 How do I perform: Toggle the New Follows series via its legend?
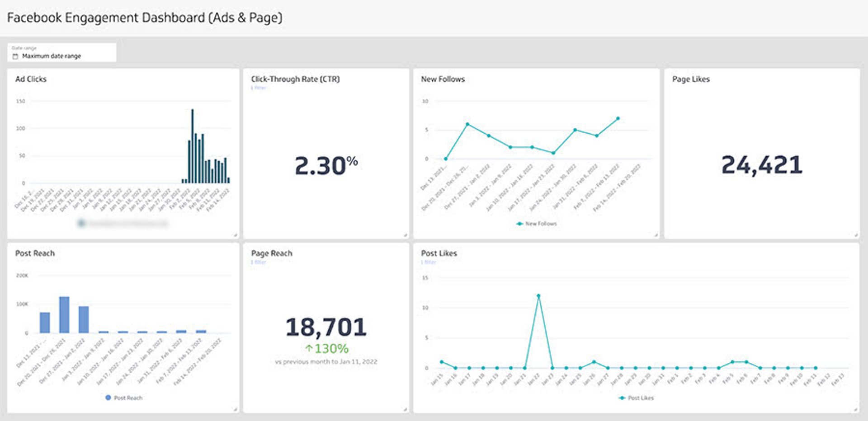[x=540, y=223]
